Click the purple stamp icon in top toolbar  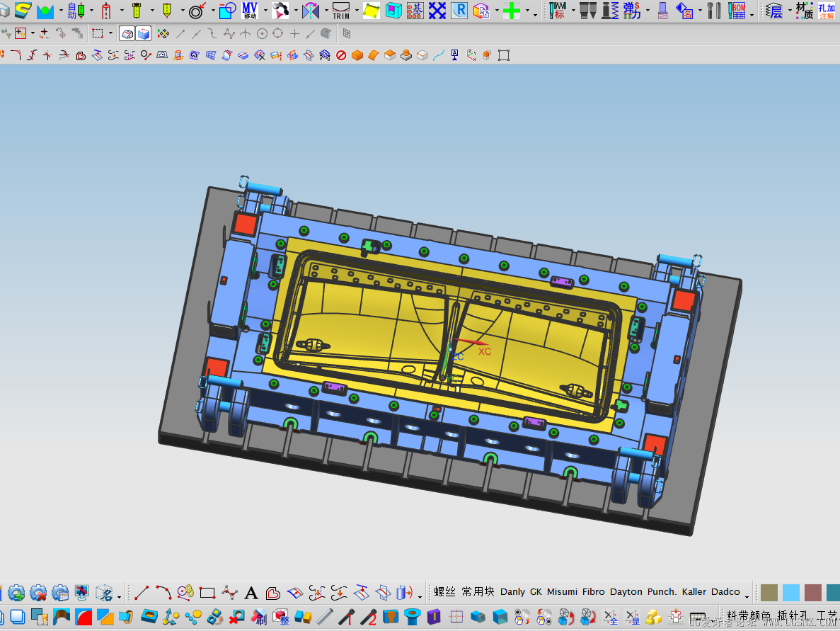pyautogui.click(x=662, y=10)
